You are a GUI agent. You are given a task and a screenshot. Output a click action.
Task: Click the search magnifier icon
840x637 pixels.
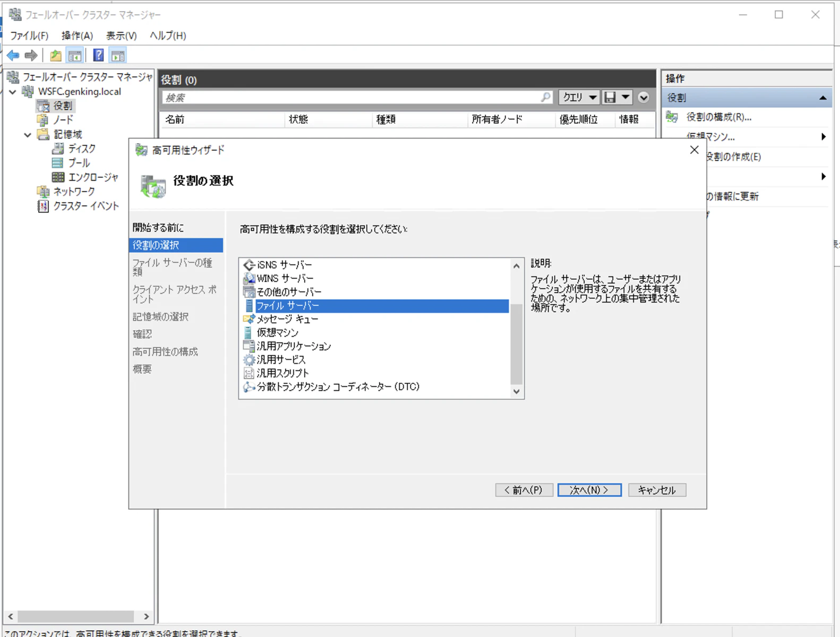coord(546,97)
